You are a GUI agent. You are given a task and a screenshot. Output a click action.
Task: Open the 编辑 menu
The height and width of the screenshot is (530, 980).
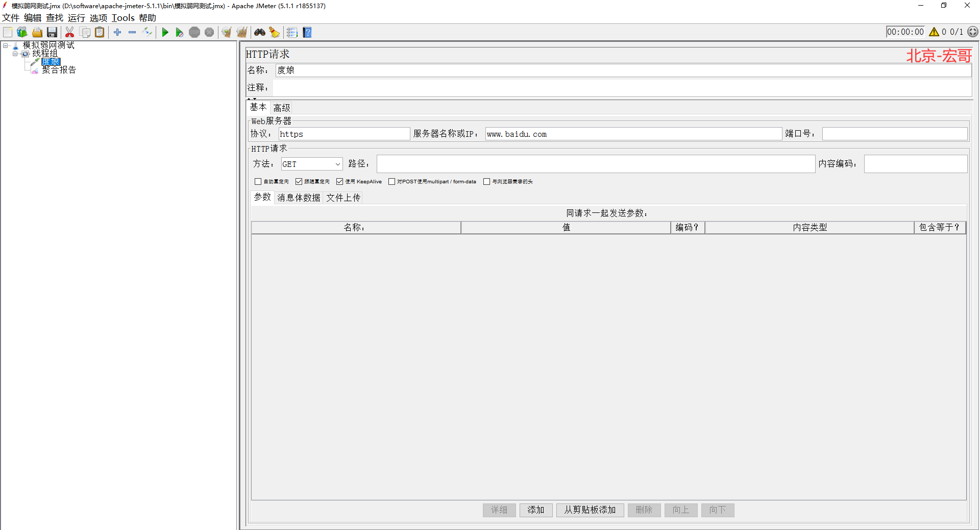point(33,18)
